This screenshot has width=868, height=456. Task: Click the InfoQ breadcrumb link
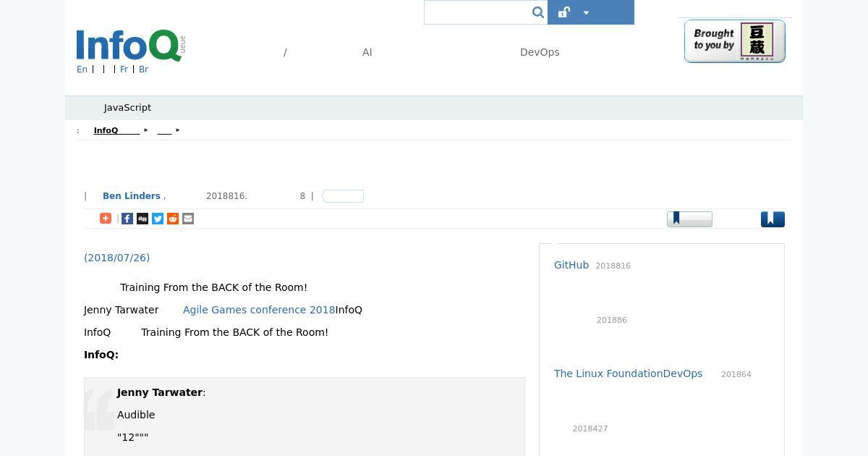(x=116, y=130)
